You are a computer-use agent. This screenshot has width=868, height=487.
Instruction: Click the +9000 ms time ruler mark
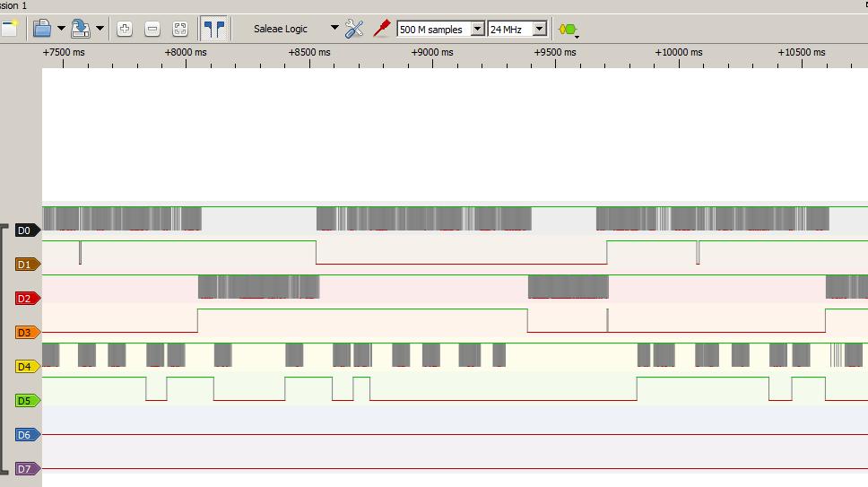431,52
